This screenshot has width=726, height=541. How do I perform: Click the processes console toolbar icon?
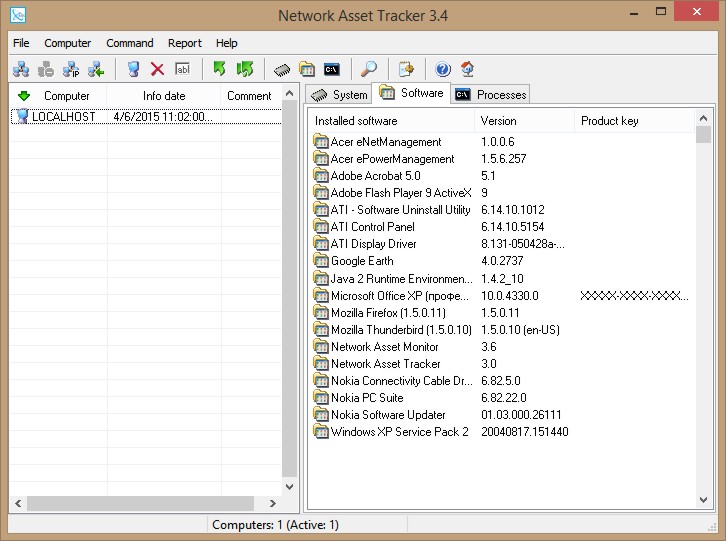tap(332, 69)
